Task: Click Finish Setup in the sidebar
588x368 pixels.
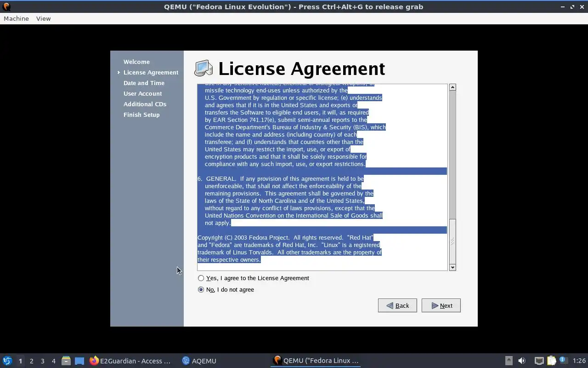Action: [141, 115]
